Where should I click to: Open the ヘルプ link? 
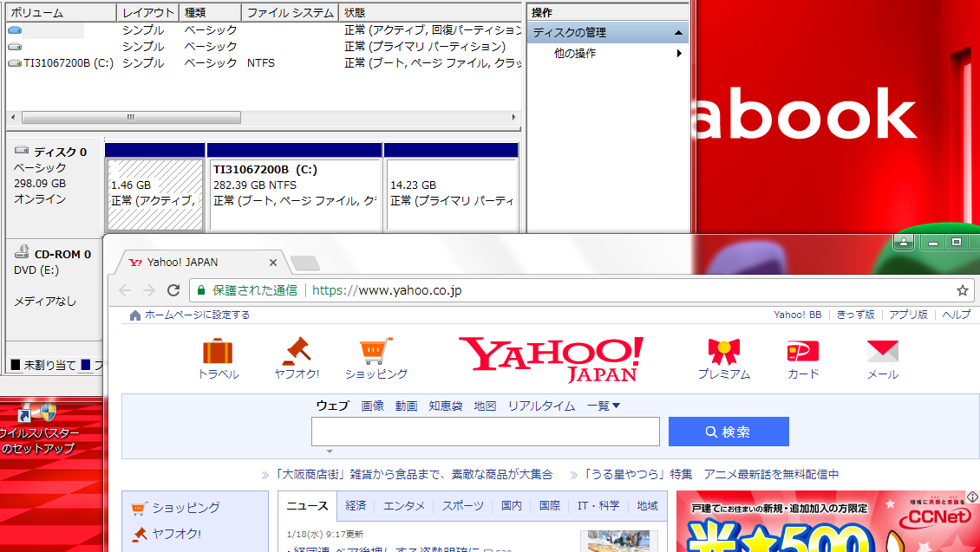point(957,315)
